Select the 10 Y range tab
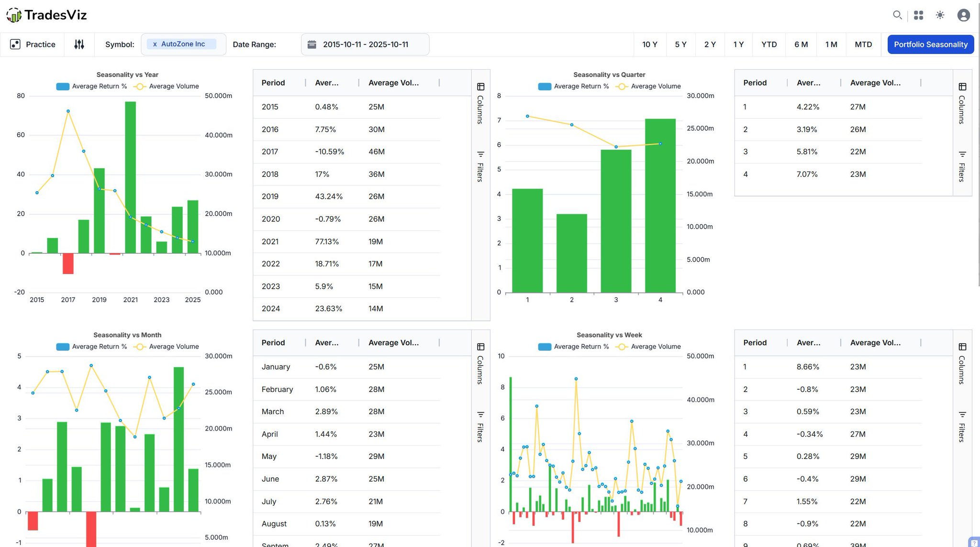Image resolution: width=980 pixels, height=547 pixels. pos(649,44)
